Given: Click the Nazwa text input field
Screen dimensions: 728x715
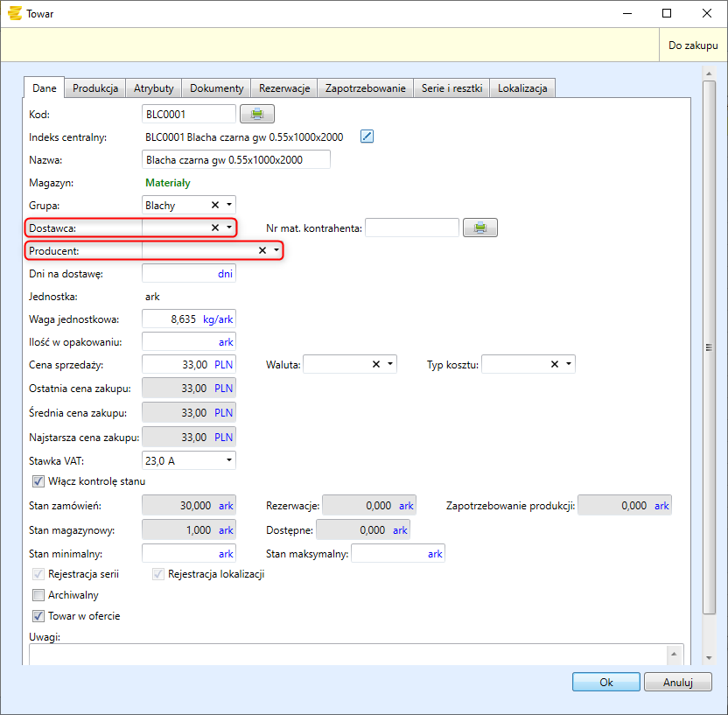Looking at the screenshot, I should point(235,159).
